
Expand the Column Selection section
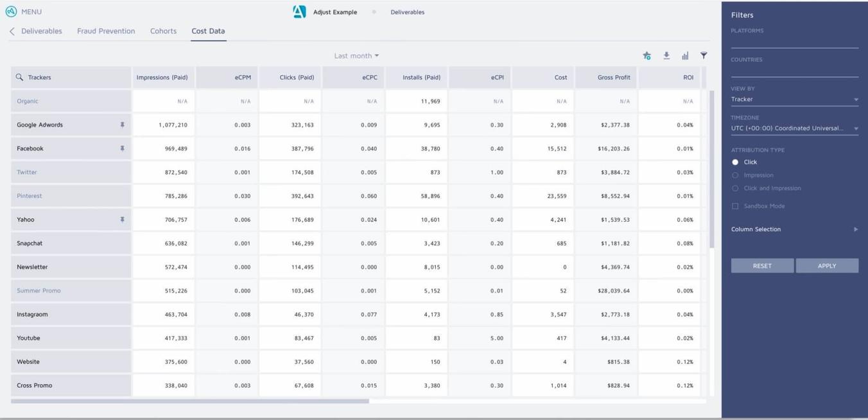tap(794, 229)
